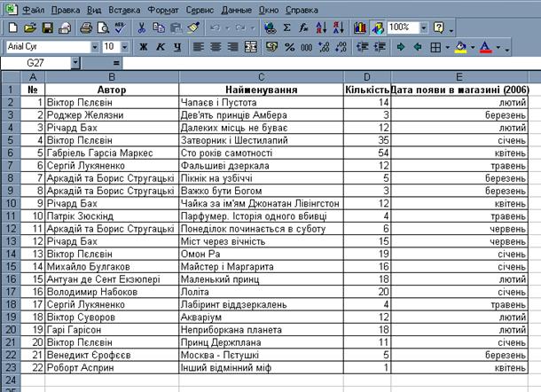Run spelling check icon

[x=121, y=27]
